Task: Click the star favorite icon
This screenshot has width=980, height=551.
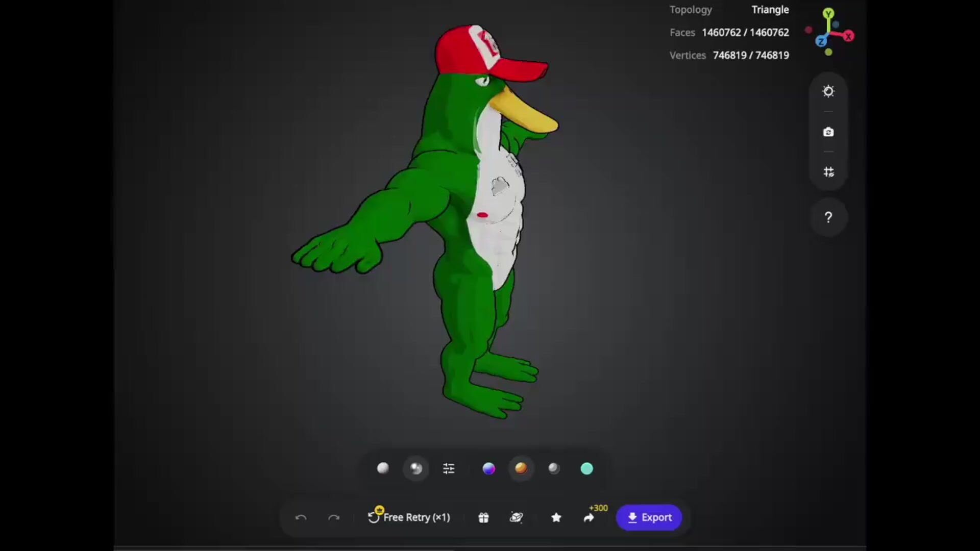Action: click(x=556, y=518)
